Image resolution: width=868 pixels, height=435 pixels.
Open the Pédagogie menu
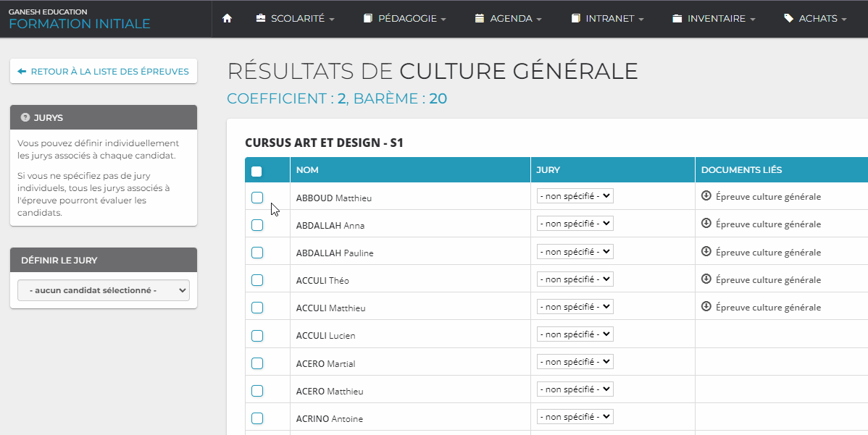[x=405, y=19]
